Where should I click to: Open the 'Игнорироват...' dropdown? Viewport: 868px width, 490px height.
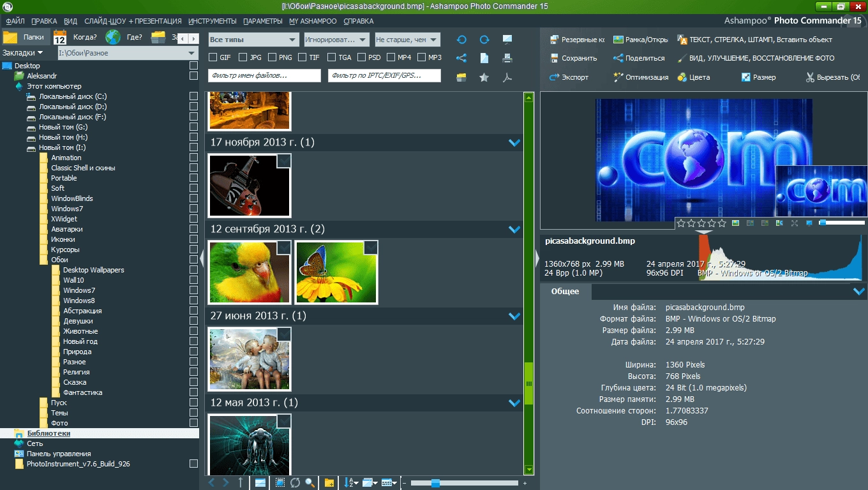click(337, 40)
